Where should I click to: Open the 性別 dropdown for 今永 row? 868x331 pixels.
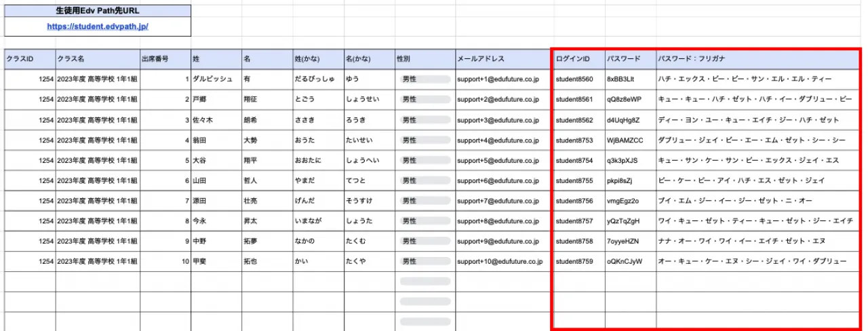(x=425, y=221)
